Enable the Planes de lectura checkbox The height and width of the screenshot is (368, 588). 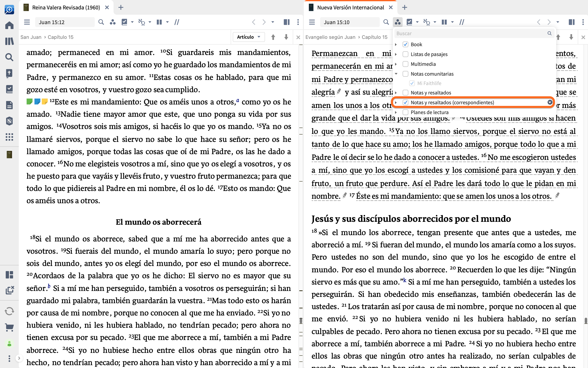[x=405, y=112]
